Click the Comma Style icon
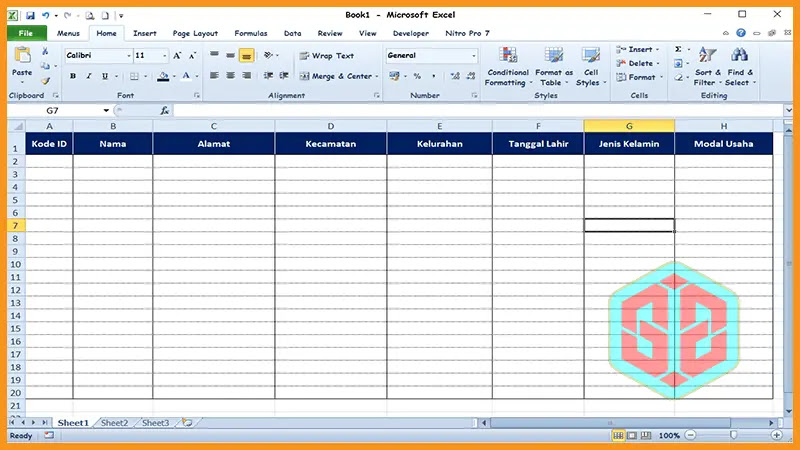 (434, 76)
